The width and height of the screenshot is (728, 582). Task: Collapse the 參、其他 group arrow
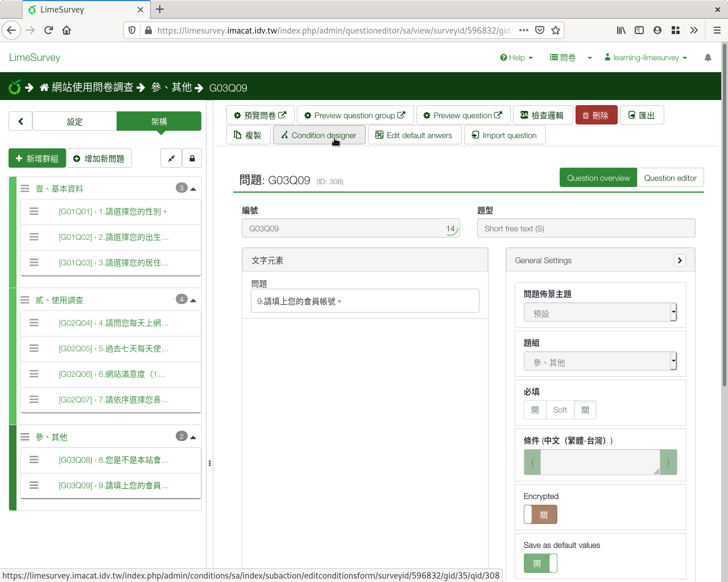[x=193, y=437]
